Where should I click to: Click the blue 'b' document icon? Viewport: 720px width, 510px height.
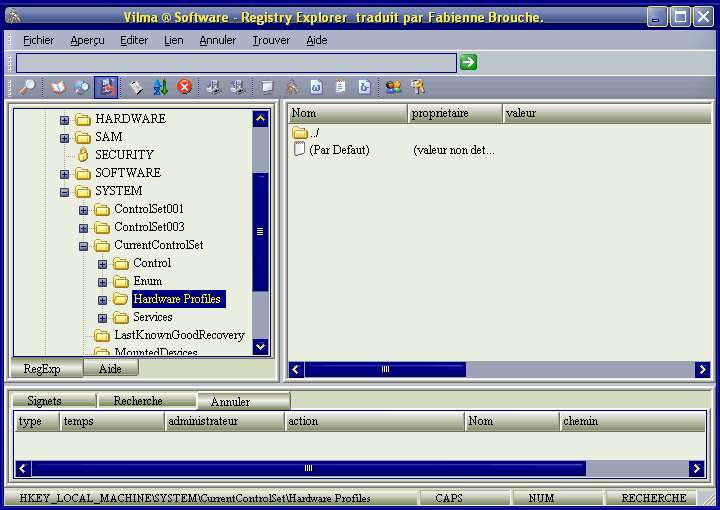point(365,87)
